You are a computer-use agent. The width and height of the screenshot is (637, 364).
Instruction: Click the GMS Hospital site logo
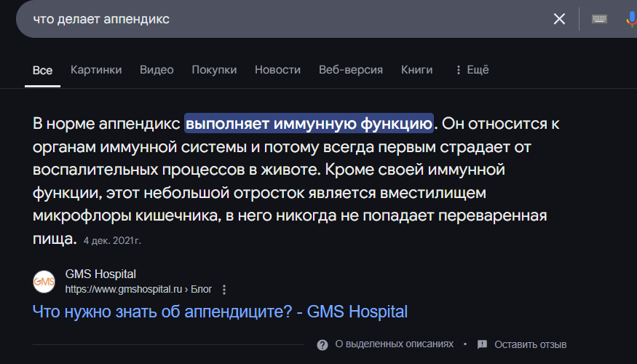44,282
